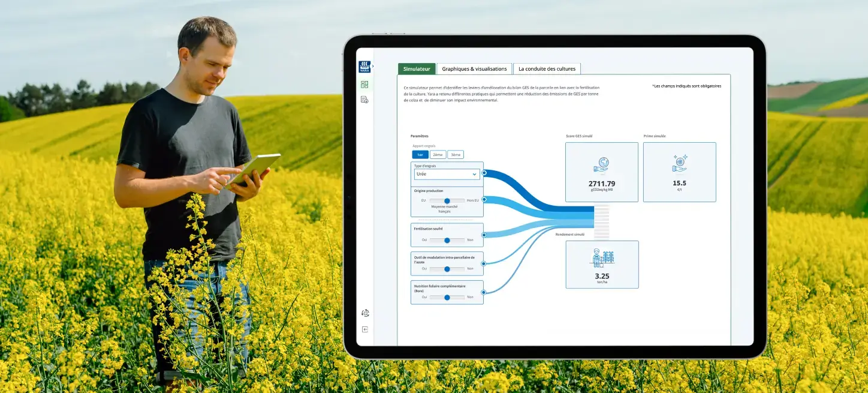The width and height of the screenshot is (868, 393).
Task: Open the document report icon in sidebar
Action: pyautogui.click(x=364, y=100)
